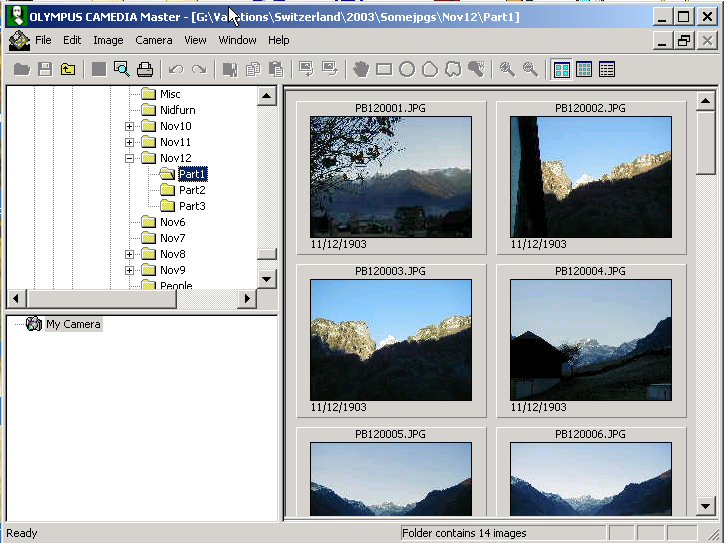Screen dimensions: 724x543
Task: Click the go up one folder icon
Action: (68, 69)
